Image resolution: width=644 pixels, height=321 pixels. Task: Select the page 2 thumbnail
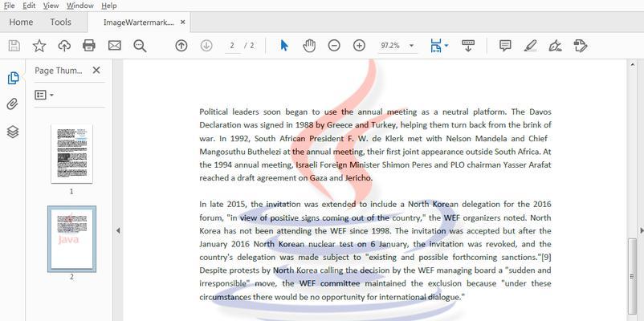coord(72,239)
